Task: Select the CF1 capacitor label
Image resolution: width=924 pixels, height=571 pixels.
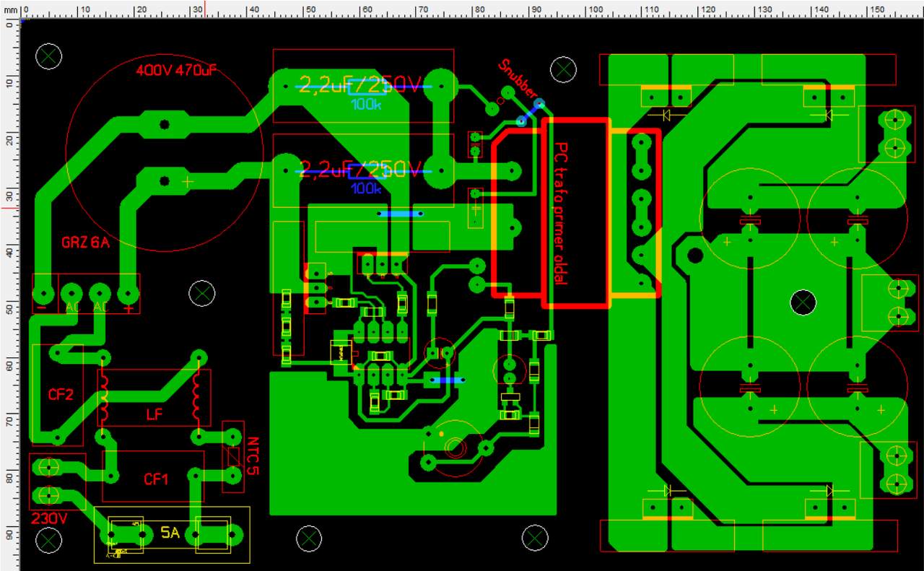Action: pos(157,479)
